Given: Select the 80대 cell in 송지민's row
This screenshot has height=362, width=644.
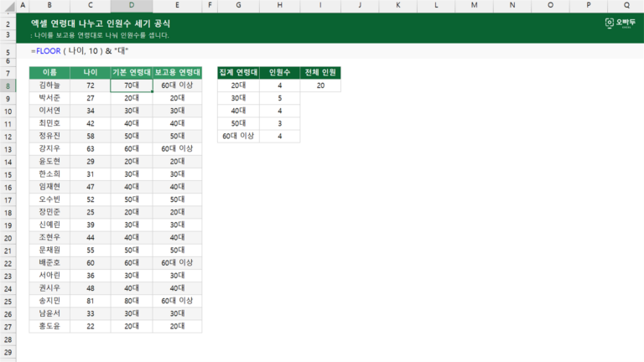Looking at the screenshot, I should pyautogui.click(x=132, y=301).
